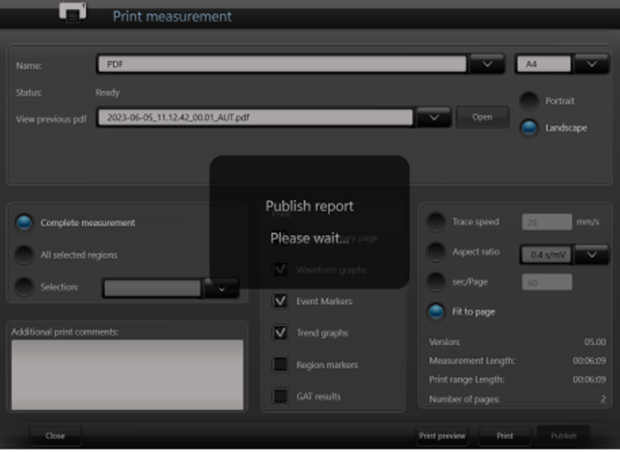
Task: Select the All selected regions option
Action: 24,255
